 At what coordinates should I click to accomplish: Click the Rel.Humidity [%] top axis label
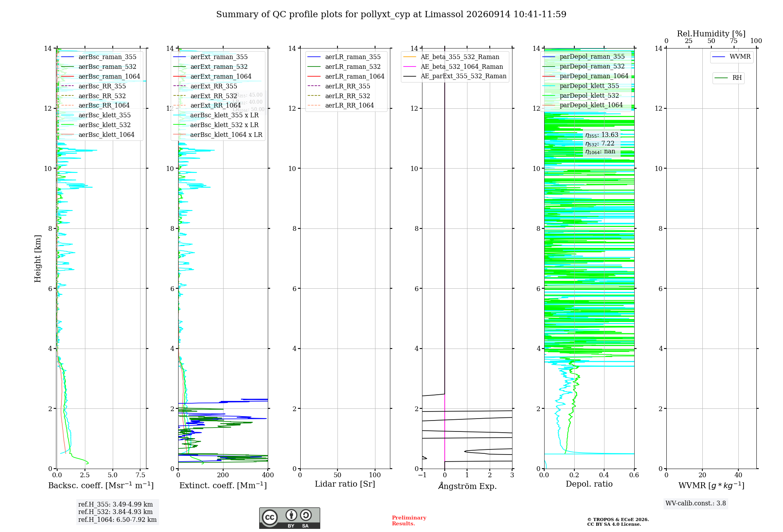(711, 34)
